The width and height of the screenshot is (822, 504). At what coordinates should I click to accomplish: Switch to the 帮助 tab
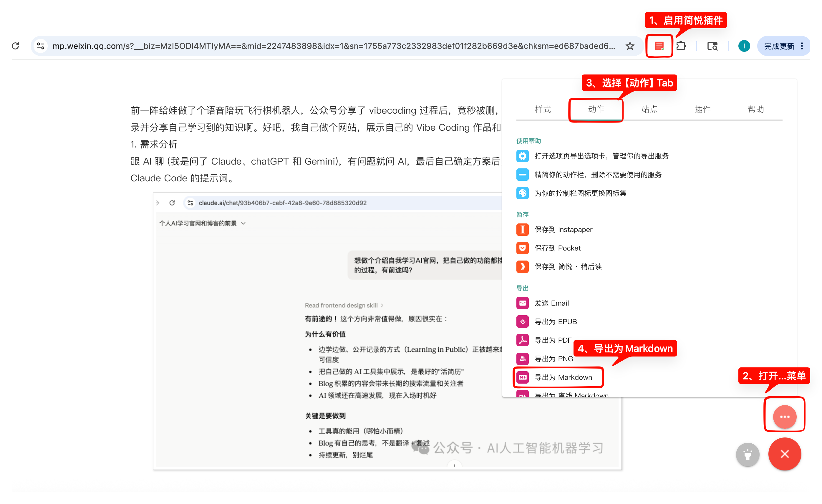coord(756,109)
